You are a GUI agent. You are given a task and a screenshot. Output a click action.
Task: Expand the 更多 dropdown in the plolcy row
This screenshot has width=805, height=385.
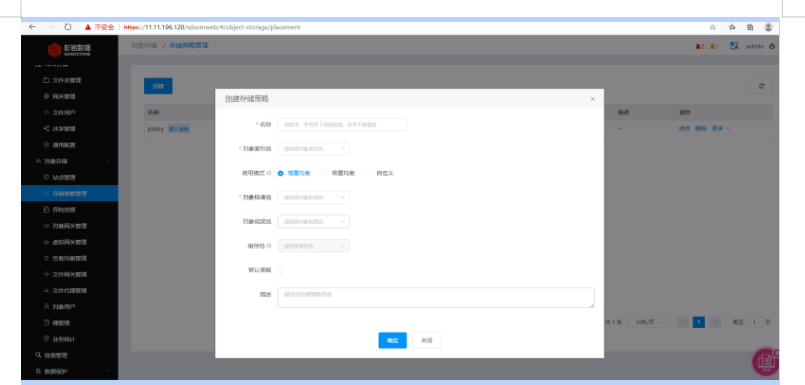click(721, 128)
